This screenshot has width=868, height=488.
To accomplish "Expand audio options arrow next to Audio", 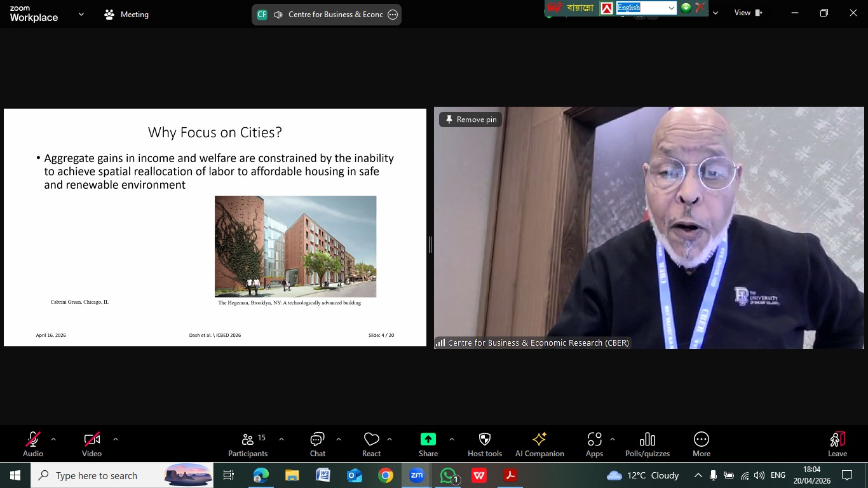I will coord(53,439).
